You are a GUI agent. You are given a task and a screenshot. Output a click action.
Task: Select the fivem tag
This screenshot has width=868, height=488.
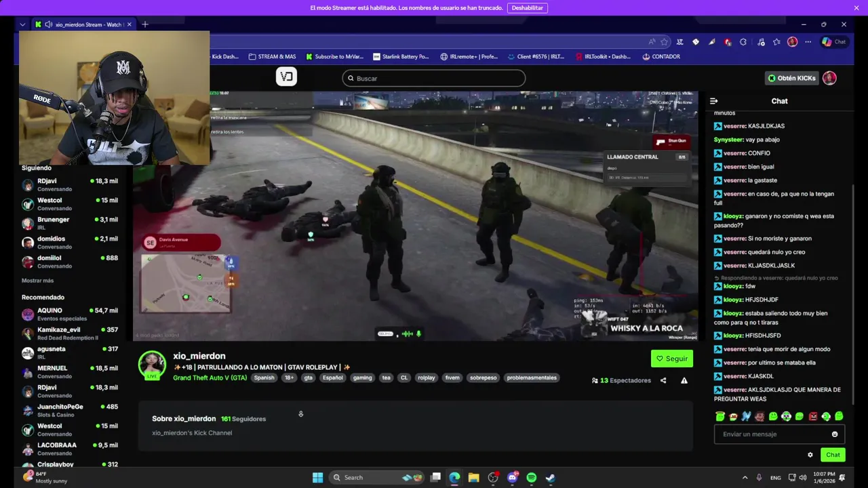coord(452,378)
